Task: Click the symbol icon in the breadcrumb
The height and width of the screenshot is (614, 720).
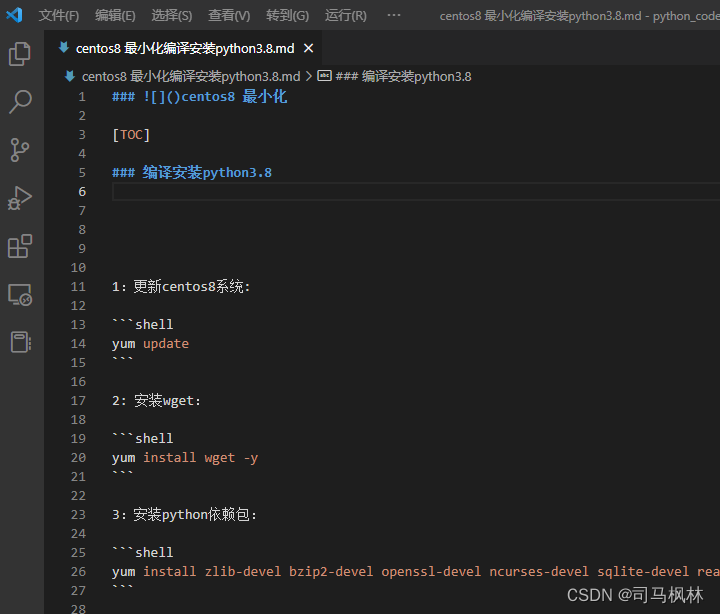Action: pyautogui.click(x=325, y=75)
